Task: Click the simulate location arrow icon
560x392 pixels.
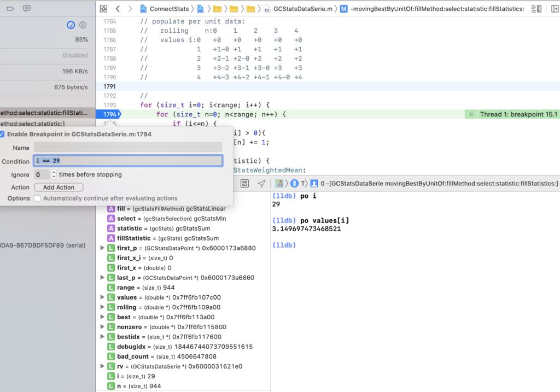Action: (x=262, y=183)
